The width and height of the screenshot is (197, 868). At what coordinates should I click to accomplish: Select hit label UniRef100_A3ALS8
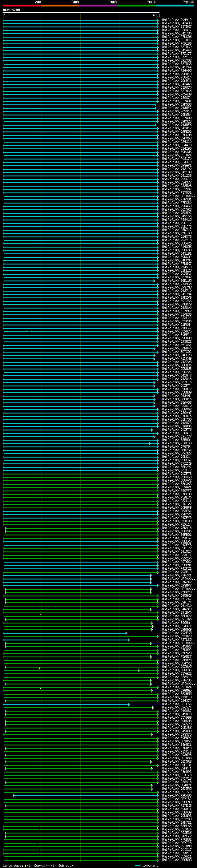(x=176, y=443)
